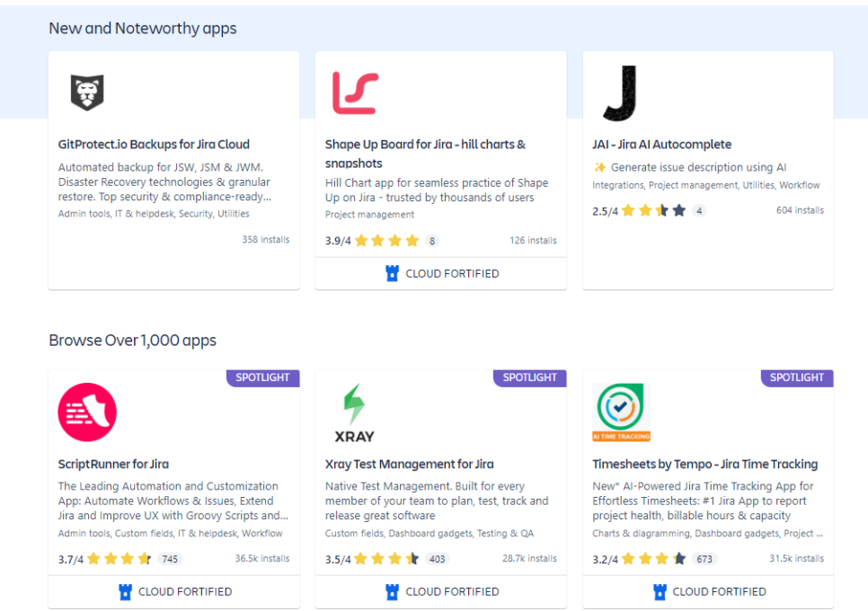The width and height of the screenshot is (868, 611).
Task: Click 'The Leading Automation and Customization' description
Action: [173, 500]
